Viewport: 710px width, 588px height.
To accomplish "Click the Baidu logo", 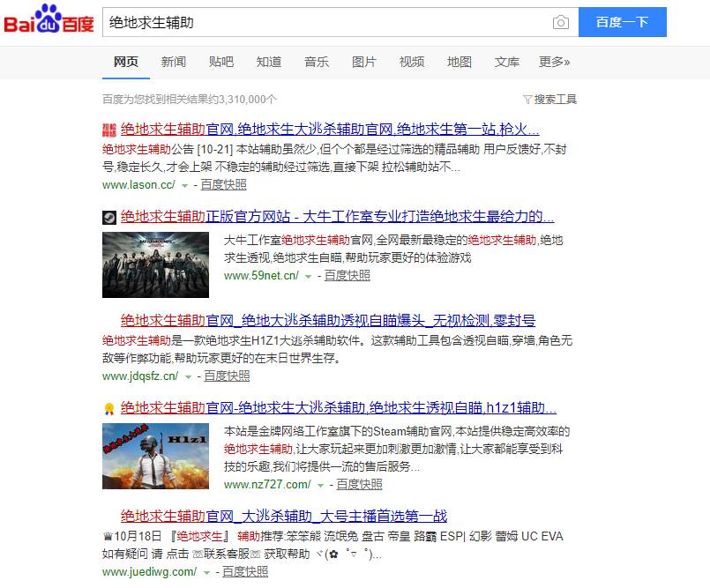I will tap(49, 19).
